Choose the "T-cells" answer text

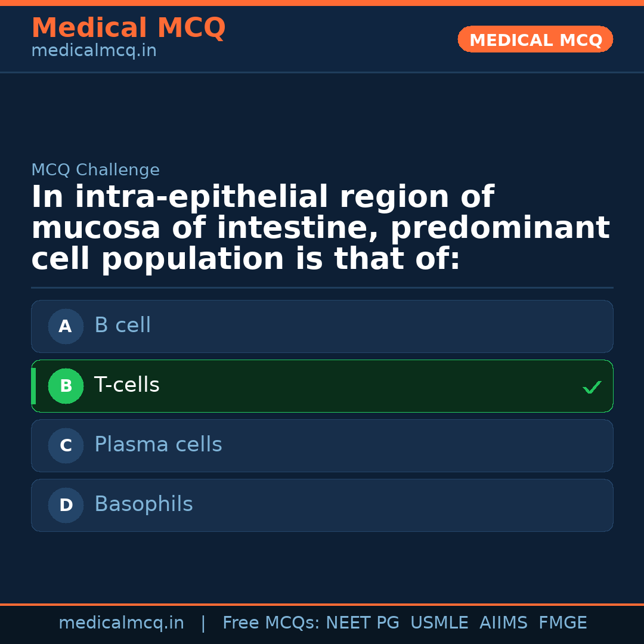coord(126,385)
